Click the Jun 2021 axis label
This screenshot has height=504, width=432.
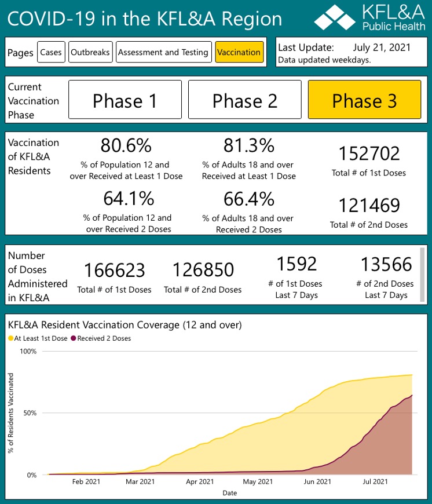(x=317, y=481)
